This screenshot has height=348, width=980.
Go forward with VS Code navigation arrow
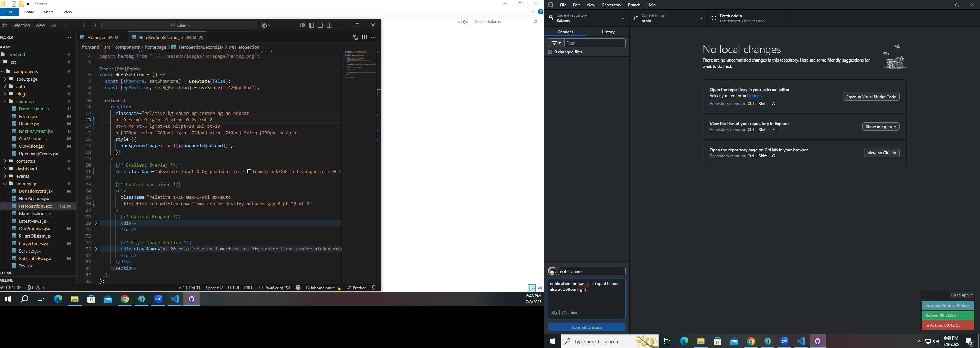[x=94, y=25]
